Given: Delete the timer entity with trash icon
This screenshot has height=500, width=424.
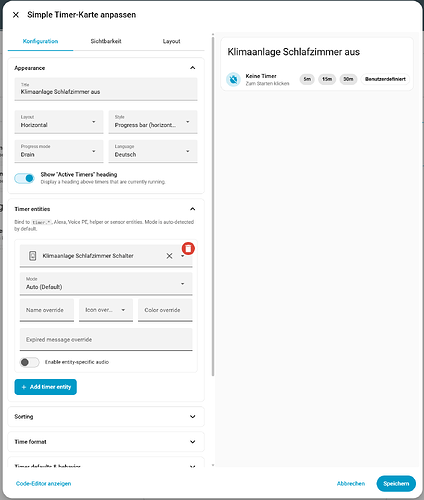Looking at the screenshot, I should coord(188,249).
